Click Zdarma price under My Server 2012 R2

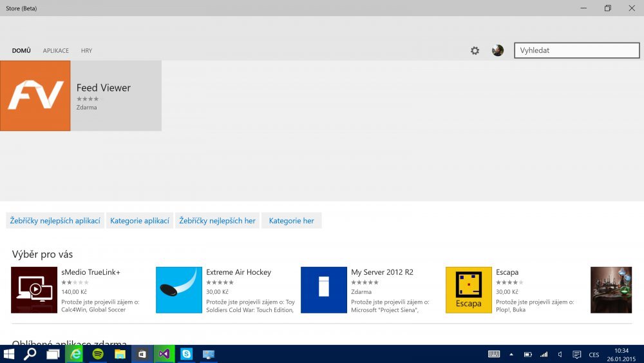pos(361,292)
